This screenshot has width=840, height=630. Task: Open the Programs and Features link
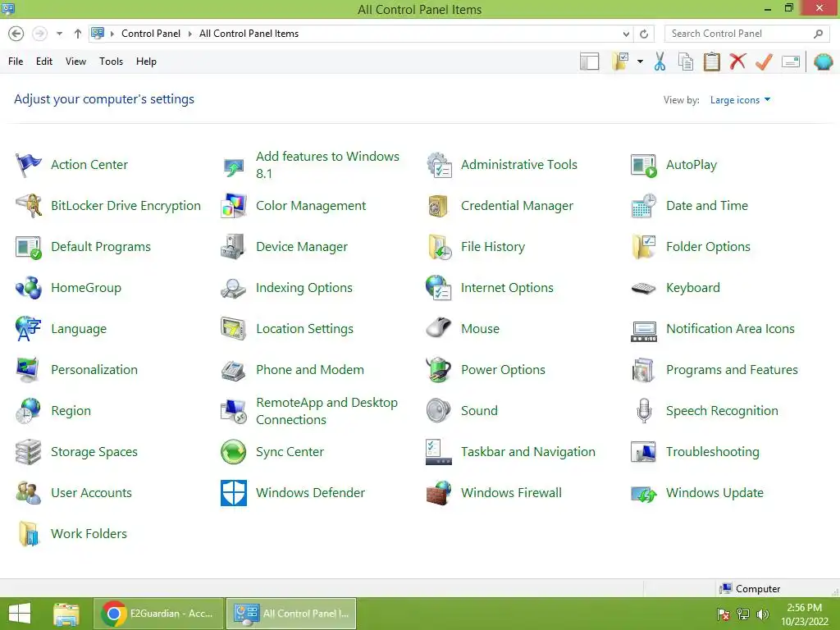point(732,370)
